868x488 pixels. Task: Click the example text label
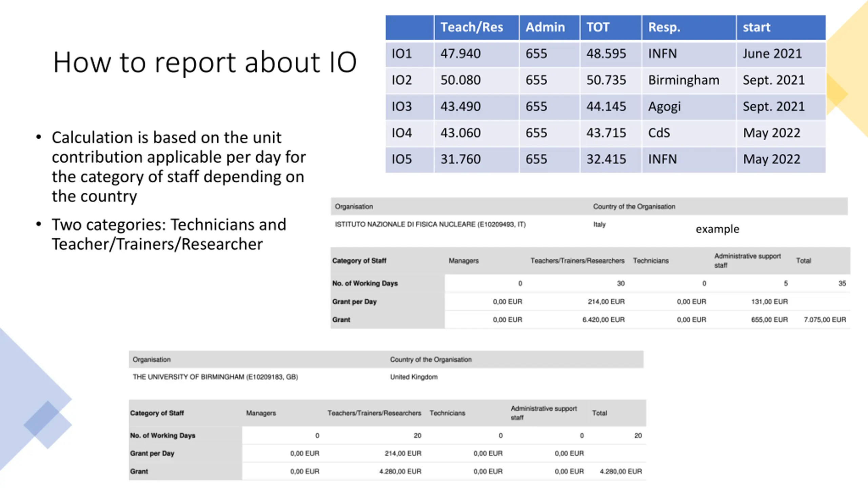pos(717,229)
